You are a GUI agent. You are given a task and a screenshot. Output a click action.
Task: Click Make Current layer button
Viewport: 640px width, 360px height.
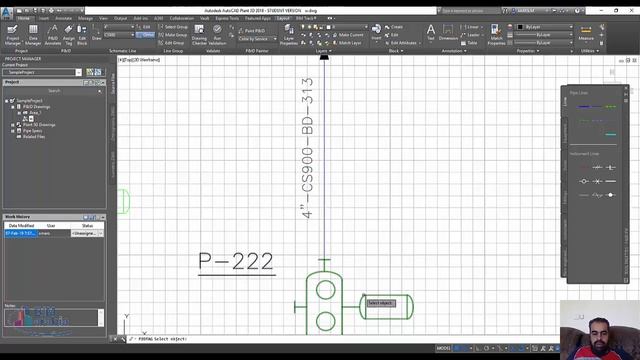coord(348,35)
